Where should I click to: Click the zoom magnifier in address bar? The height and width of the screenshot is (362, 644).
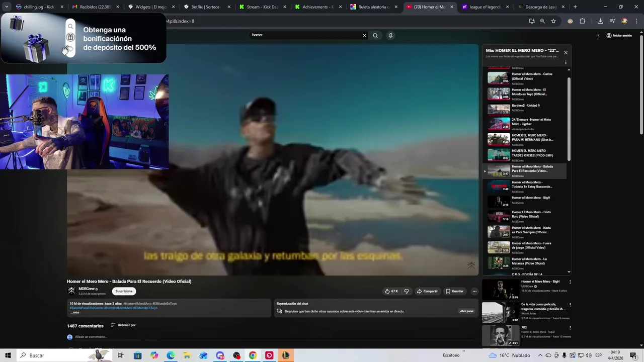coord(542,21)
